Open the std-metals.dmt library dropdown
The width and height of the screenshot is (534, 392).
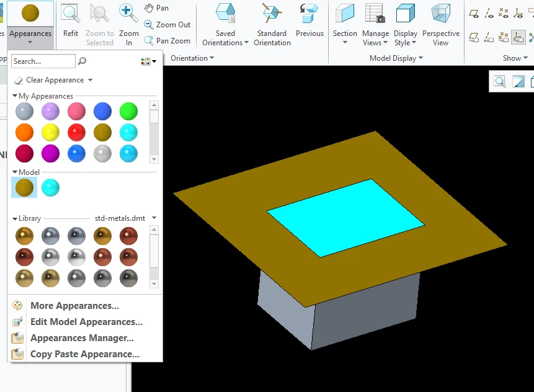click(x=154, y=218)
